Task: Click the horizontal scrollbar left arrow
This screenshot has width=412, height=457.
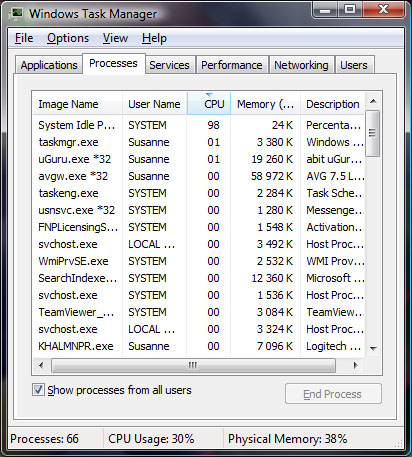Action: 41,365
